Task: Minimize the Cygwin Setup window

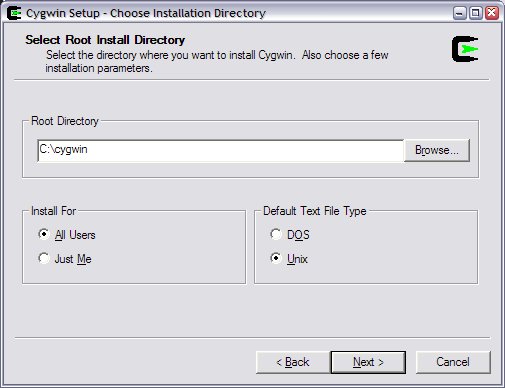Action: point(460,13)
